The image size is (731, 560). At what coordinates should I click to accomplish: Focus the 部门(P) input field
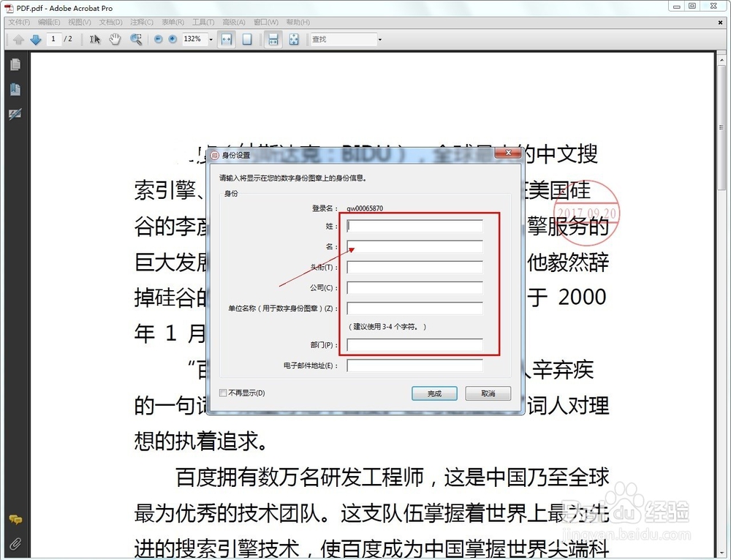coord(415,345)
